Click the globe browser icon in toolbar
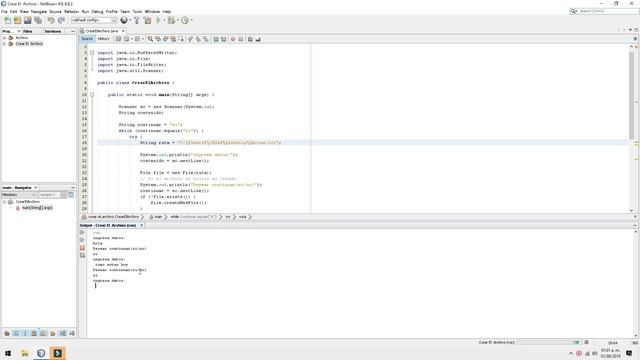 (x=124, y=20)
